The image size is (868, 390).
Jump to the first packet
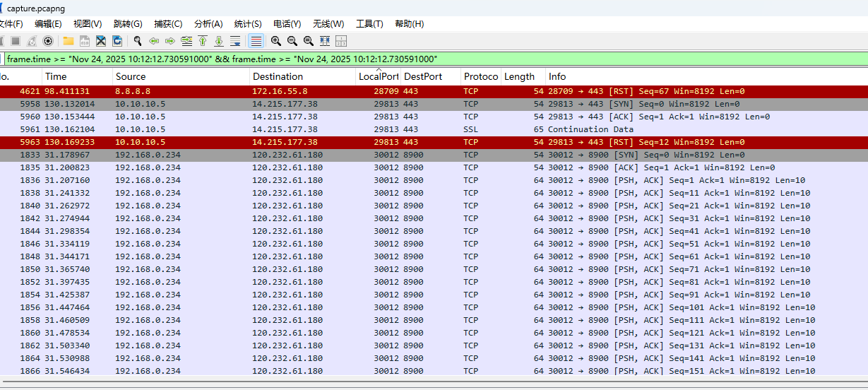point(203,41)
